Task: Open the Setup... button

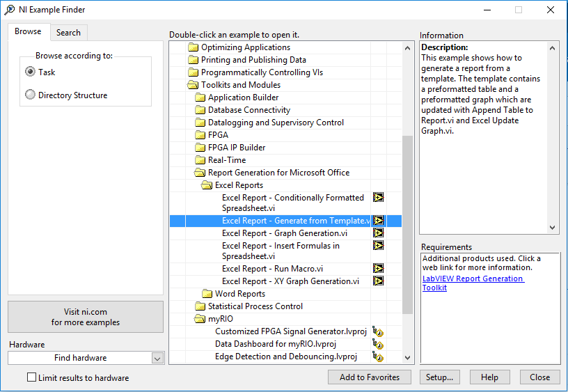Action: pos(439,377)
